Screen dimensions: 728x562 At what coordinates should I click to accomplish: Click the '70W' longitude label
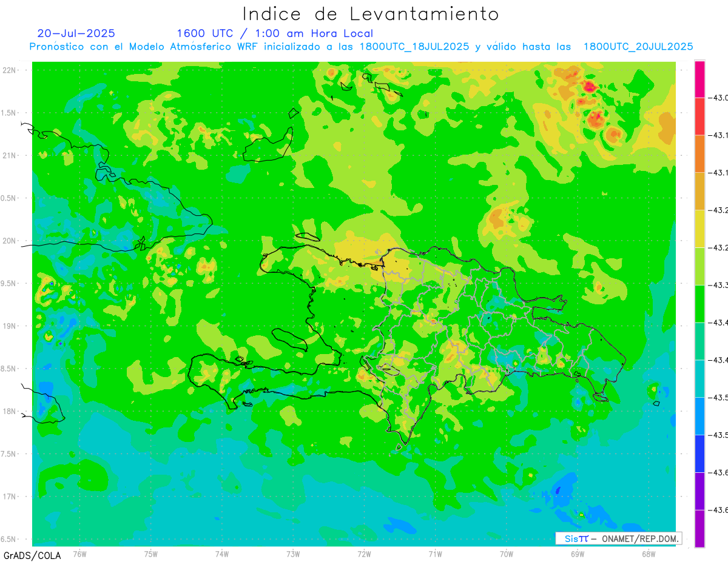coord(507,554)
